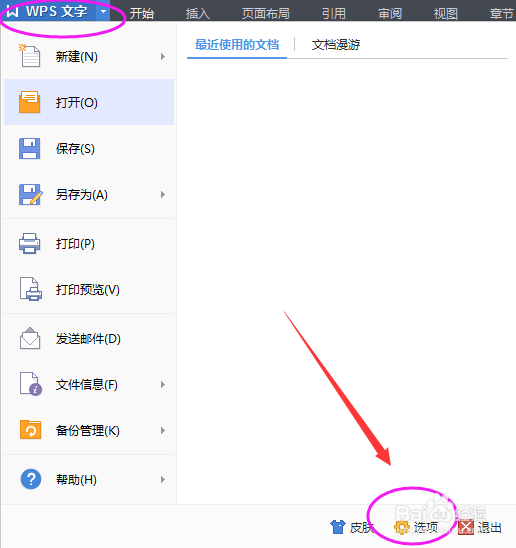Click the blue Help question mark icon
516x548 pixels.
point(31,479)
